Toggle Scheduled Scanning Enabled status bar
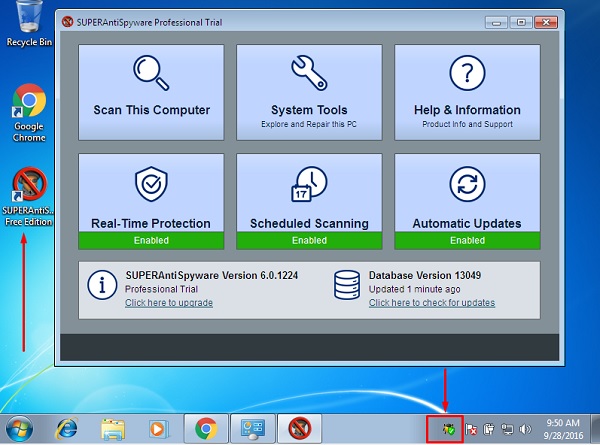This screenshot has width=600, height=445. pos(309,240)
